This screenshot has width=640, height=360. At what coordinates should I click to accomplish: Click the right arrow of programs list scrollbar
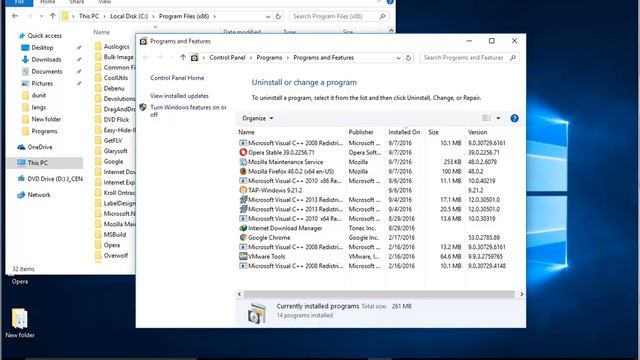click(x=521, y=294)
